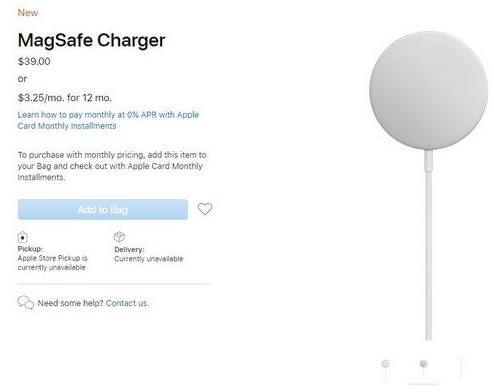Select the third side-view cable thumbnail
The width and height of the screenshot is (494, 392).
tap(462, 369)
